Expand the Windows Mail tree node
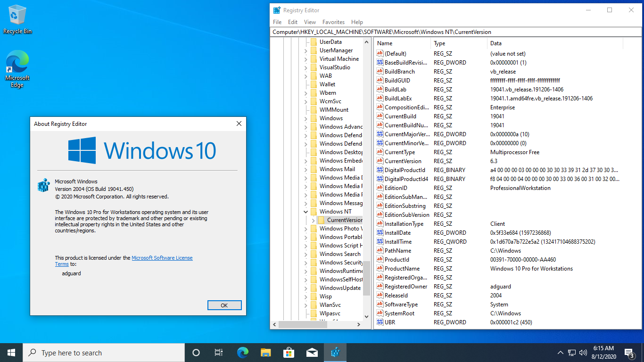 coord(305,169)
